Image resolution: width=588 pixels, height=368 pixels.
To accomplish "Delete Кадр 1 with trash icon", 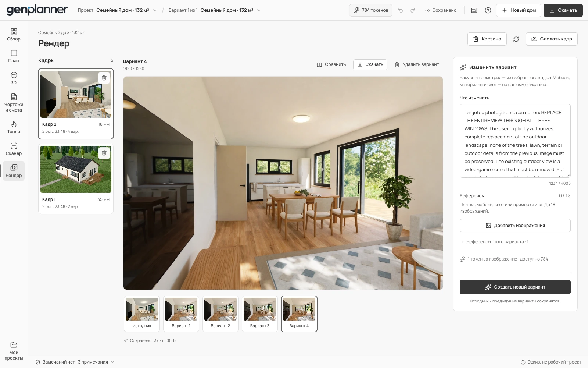I will (x=104, y=153).
